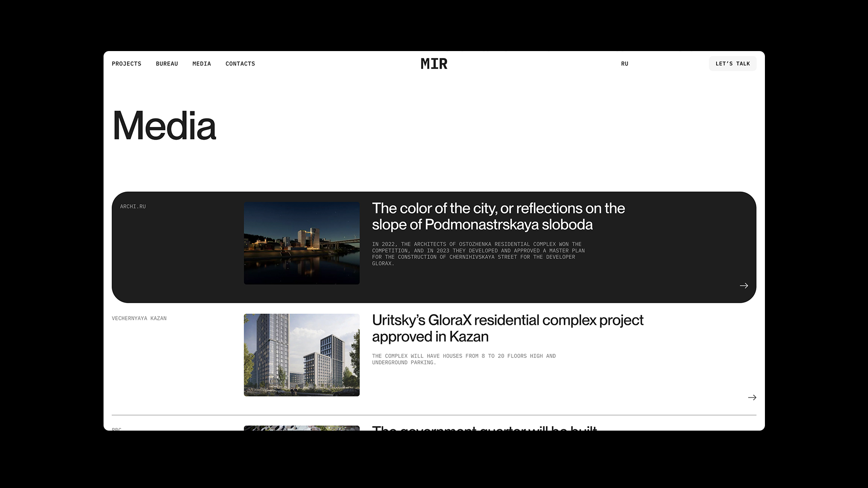Screen dimensions: 868x488
Task: Click the large Media page heading
Action: 164,126
